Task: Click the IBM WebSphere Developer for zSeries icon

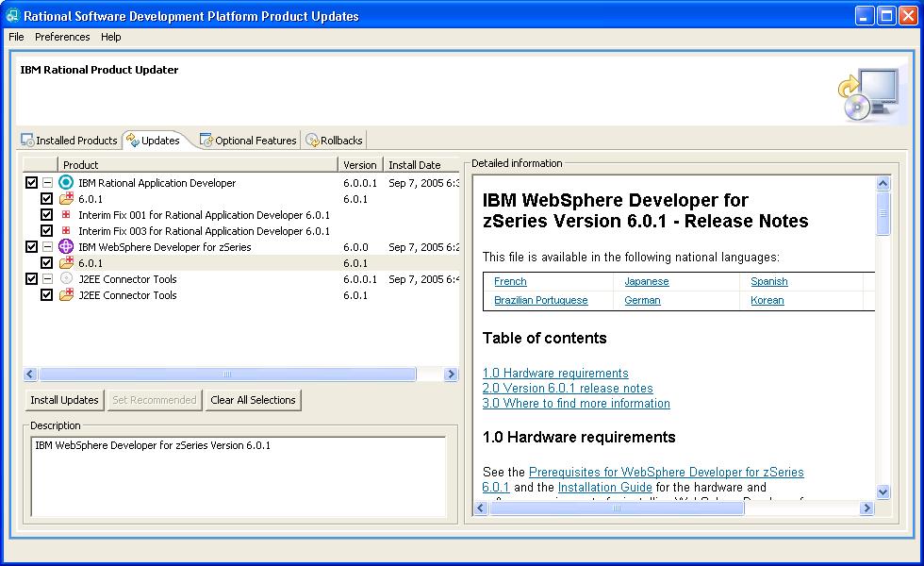Action: 66,247
